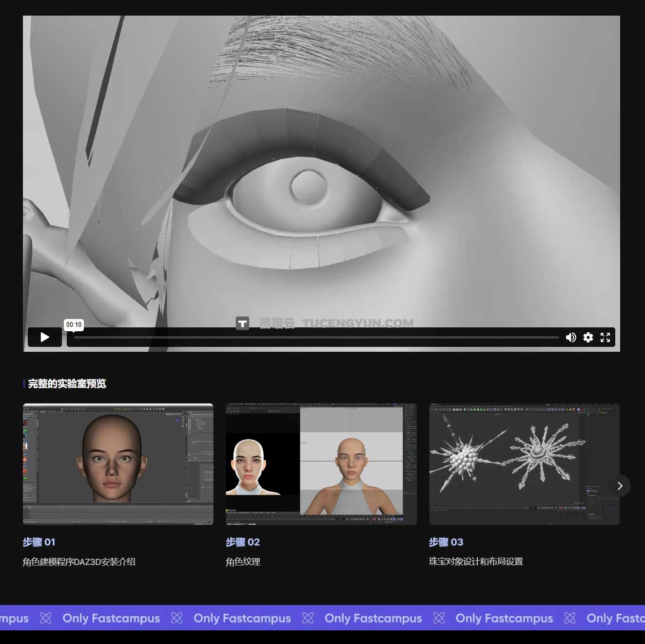Show next preview slides with arrow
Screen dimensions: 645x644
click(x=620, y=486)
